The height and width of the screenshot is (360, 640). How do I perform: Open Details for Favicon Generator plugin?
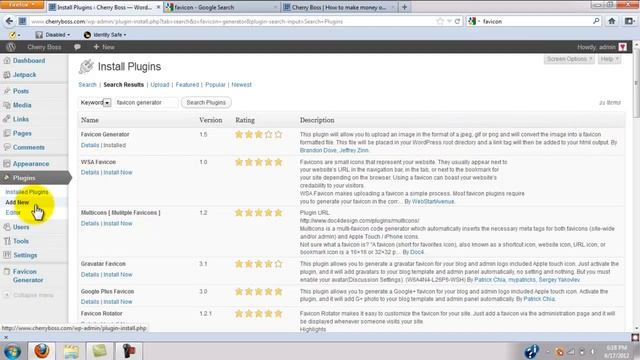coord(90,145)
